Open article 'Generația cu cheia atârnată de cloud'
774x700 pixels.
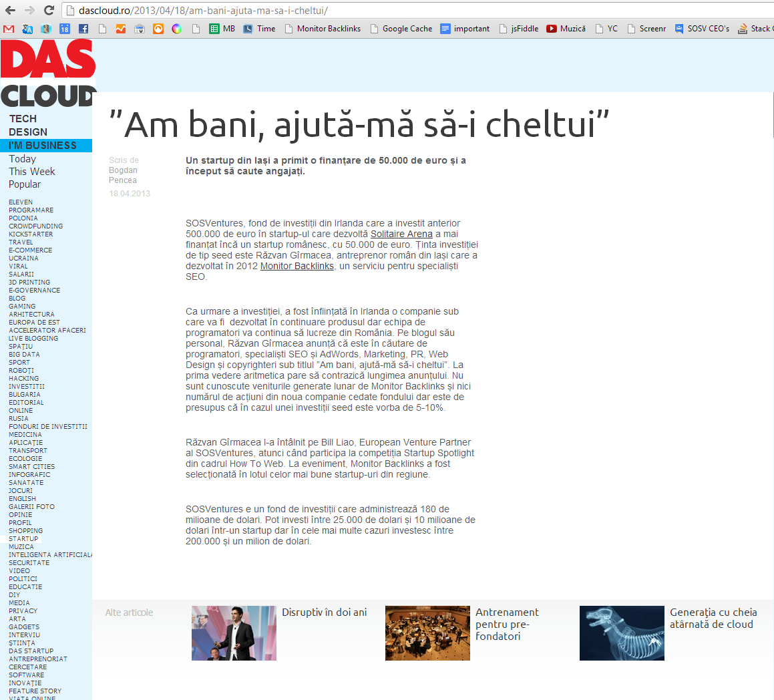pos(713,618)
